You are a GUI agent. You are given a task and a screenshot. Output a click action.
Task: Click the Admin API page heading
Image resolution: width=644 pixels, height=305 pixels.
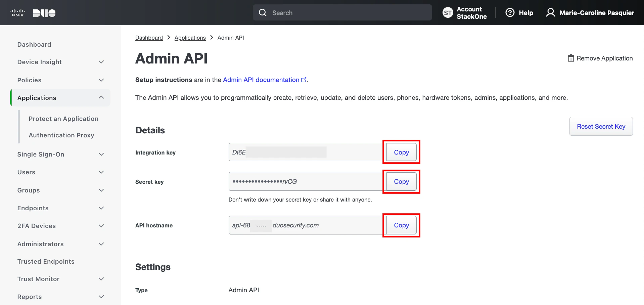pos(171,58)
